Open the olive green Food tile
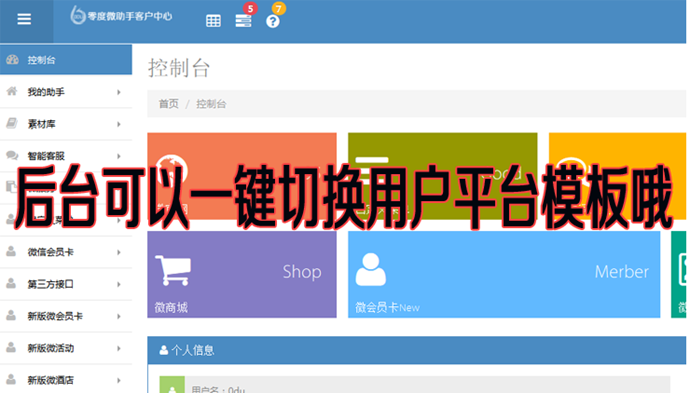The image size is (690, 393). [x=443, y=176]
